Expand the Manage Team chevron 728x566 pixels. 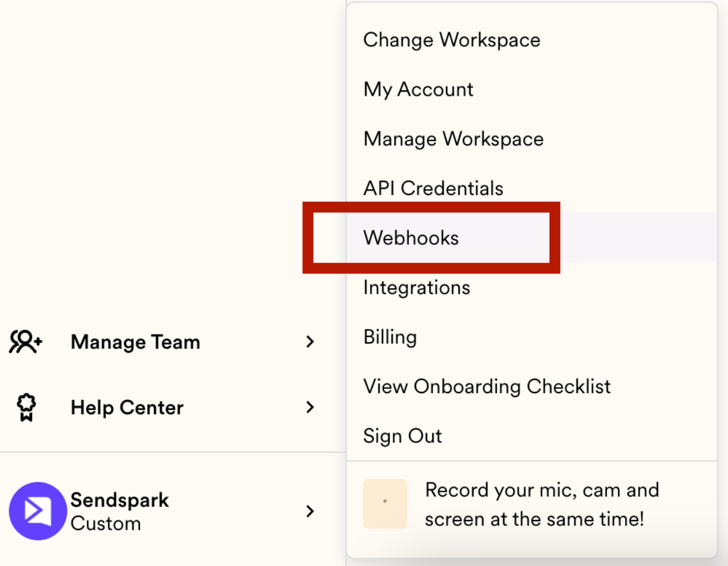pyautogui.click(x=310, y=342)
